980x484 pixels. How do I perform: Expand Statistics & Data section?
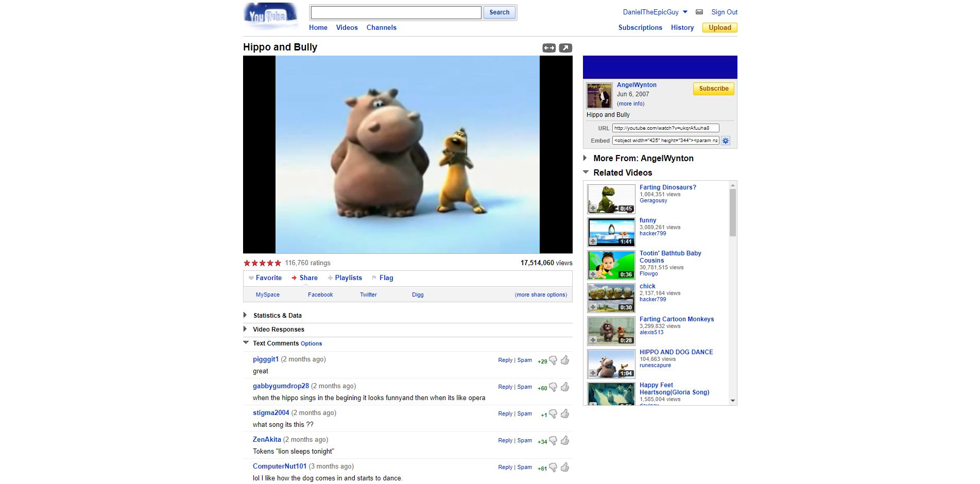tap(245, 315)
